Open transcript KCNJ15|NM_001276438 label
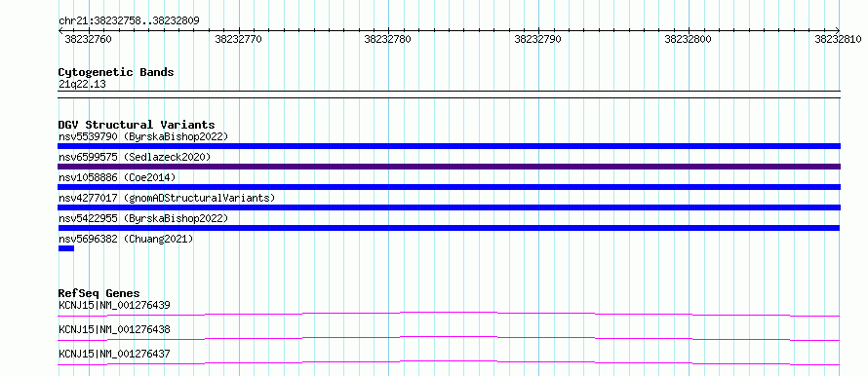The width and height of the screenshot is (868, 376). coord(114,329)
